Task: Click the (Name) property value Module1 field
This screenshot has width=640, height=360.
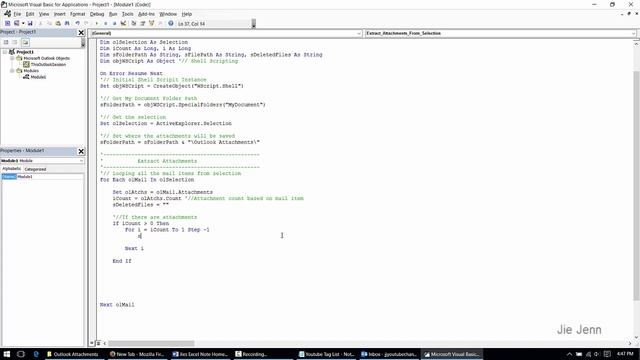Action: [50, 177]
